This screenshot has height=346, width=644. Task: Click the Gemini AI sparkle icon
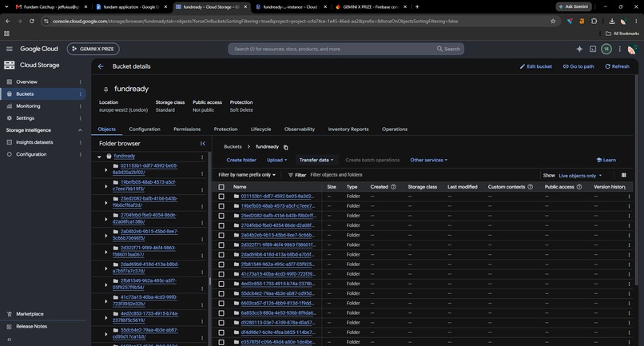pos(579,49)
